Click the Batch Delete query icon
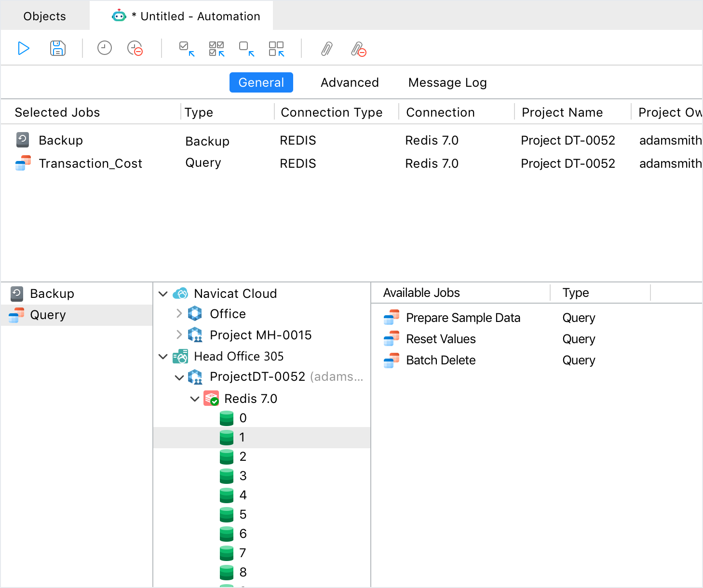The height and width of the screenshot is (588, 703). [x=392, y=360]
